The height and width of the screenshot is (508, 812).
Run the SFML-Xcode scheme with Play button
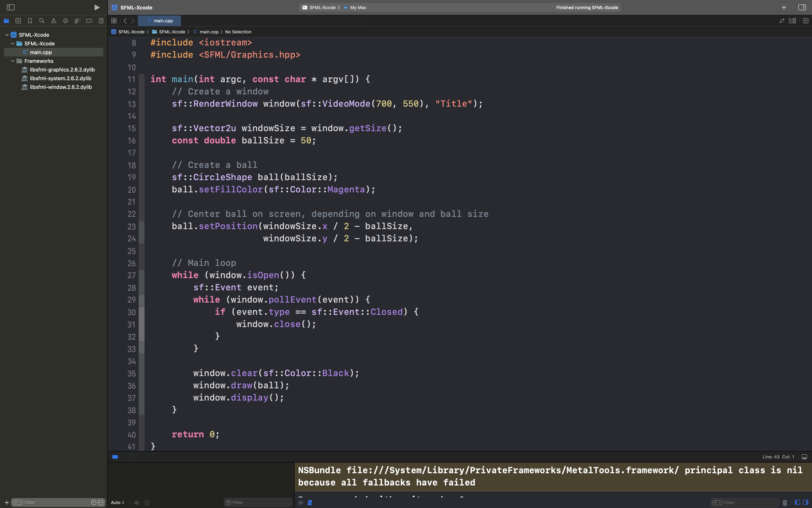point(97,7)
